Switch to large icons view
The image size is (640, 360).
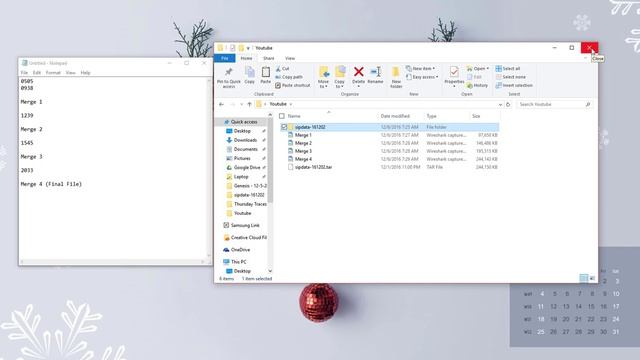[x=592, y=278]
